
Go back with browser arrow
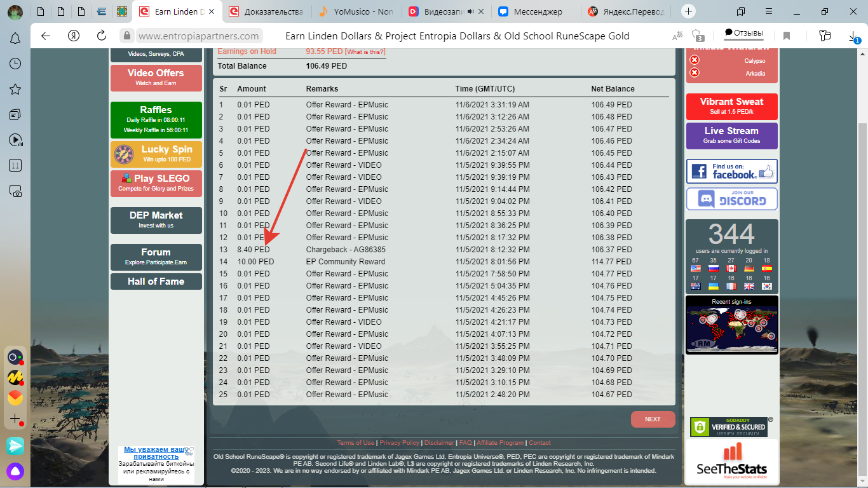(x=46, y=36)
